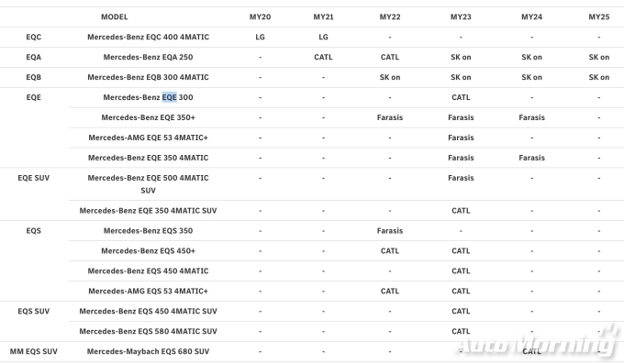This screenshot has width=624, height=364.
Task: Select the MY25 column header
Action: click(x=598, y=17)
